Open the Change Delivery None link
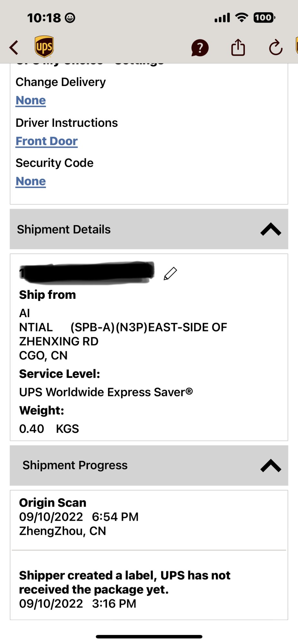Viewport: 298px width, 644px height. 31,100
